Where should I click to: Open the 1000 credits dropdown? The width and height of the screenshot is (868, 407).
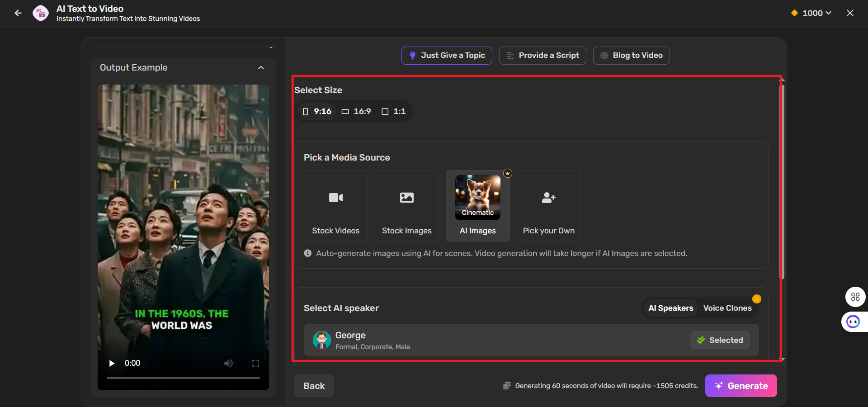(x=811, y=13)
